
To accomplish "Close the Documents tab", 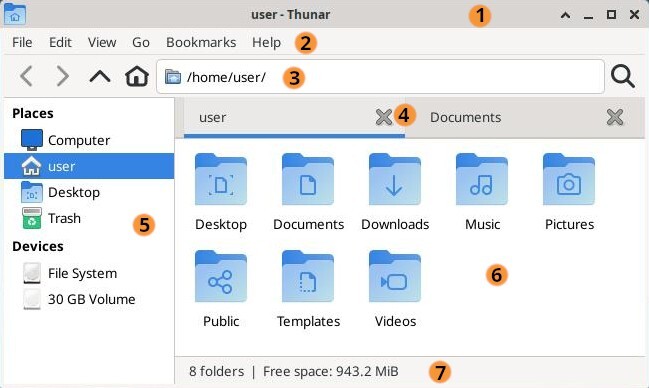I will (x=615, y=117).
